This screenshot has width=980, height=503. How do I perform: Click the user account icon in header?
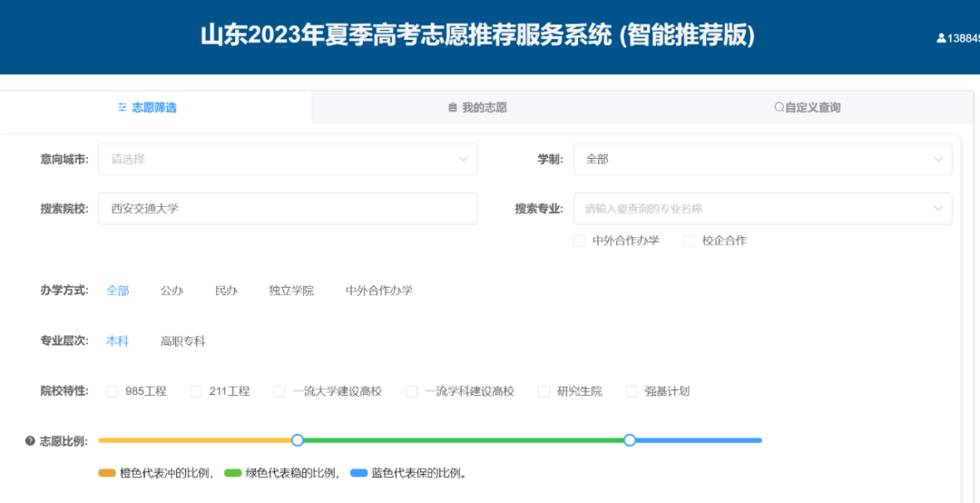[x=941, y=38]
